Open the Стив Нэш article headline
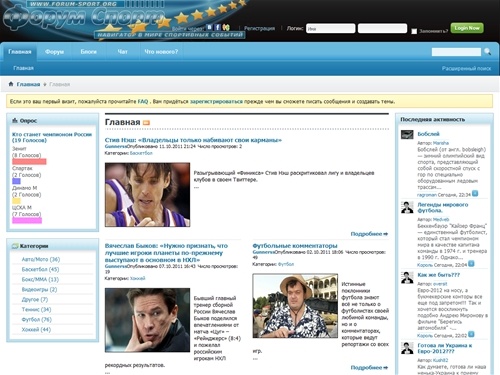Image resolution: width=500 pixels, height=375 pixels. [x=193, y=140]
